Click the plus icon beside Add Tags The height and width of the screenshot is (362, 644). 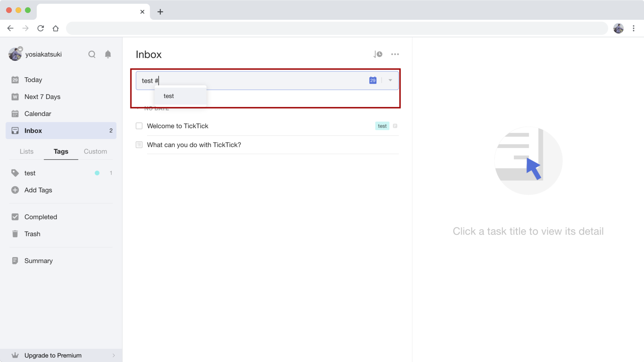point(15,190)
